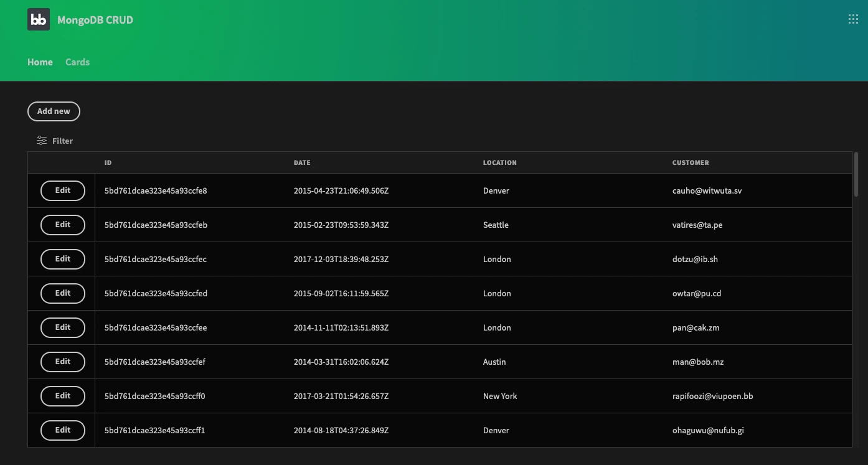Edit the row for man@bob.mz
Image resolution: width=868 pixels, height=465 pixels.
pyautogui.click(x=63, y=362)
